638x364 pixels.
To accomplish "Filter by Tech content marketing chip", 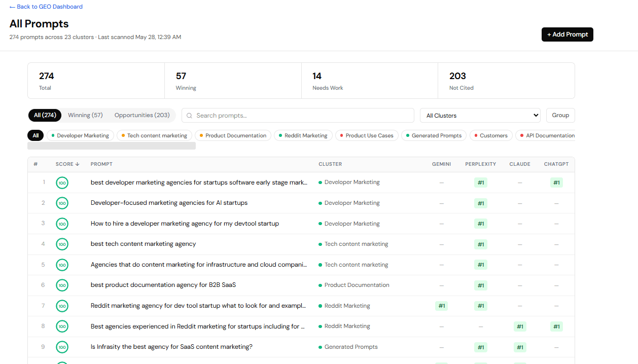I will click(x=155, y=135).
